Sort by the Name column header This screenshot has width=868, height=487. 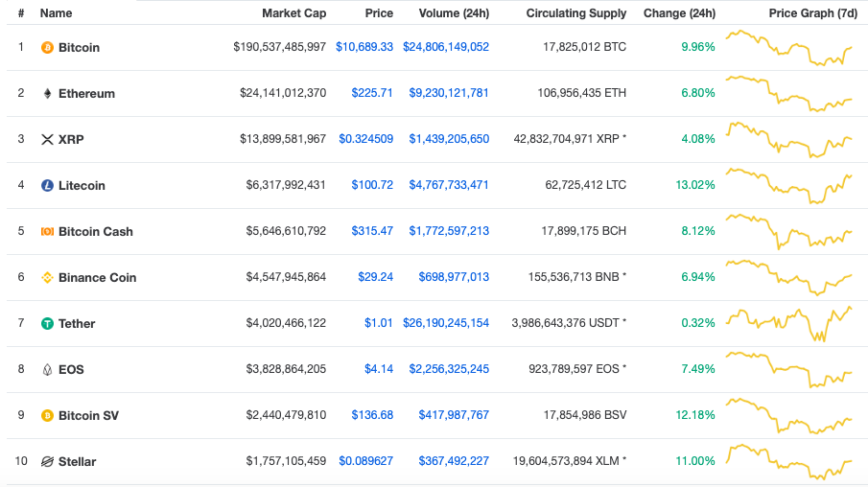(56, 13)
